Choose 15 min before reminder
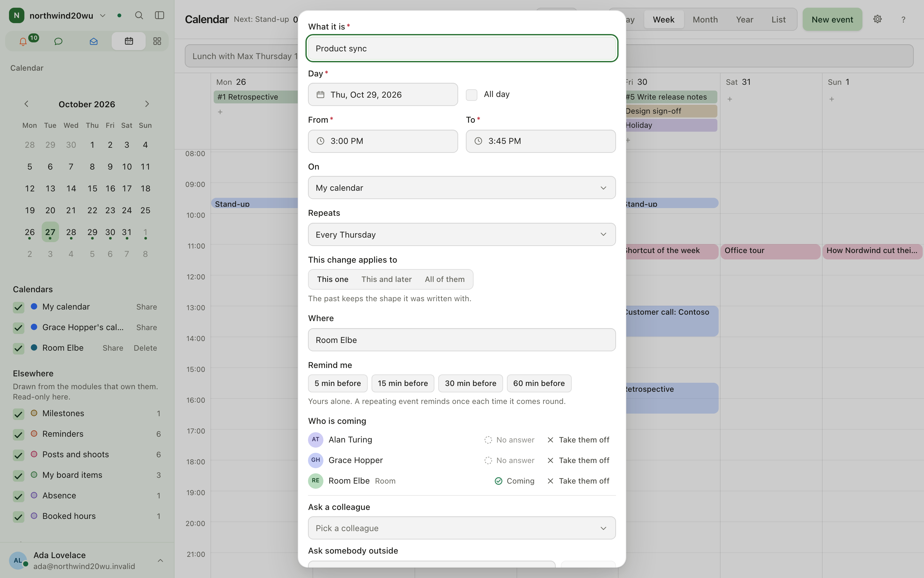 [402, 383]
